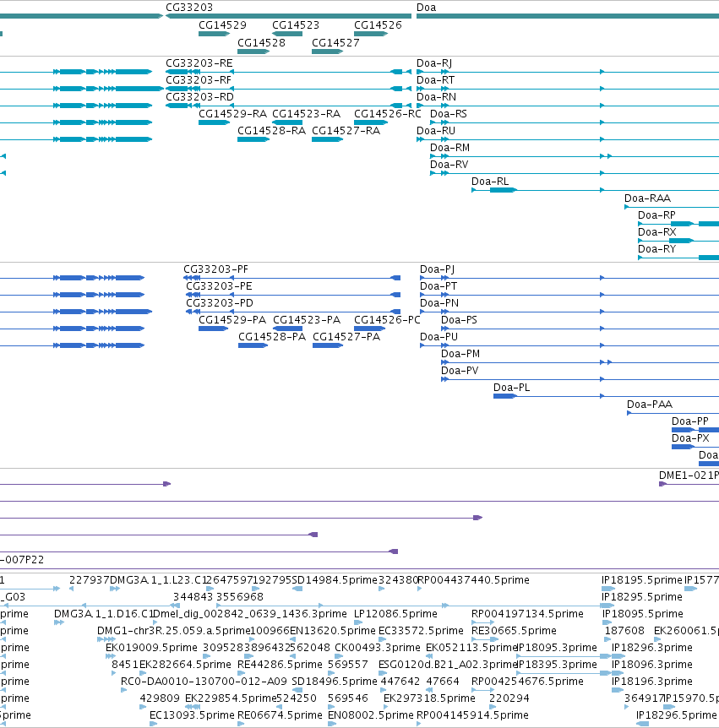
Task: Select protein CG14526-PC
Action: click(387, 320)
